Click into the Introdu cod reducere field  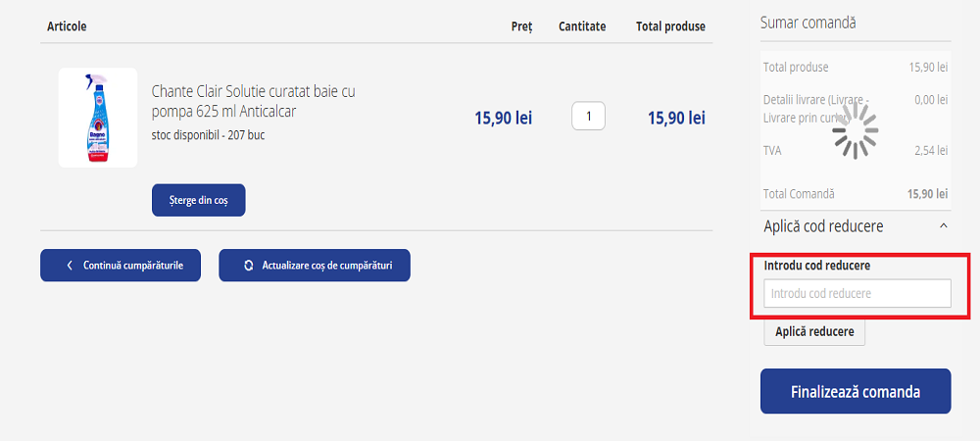pyautogui.click(x=857, y=293)
